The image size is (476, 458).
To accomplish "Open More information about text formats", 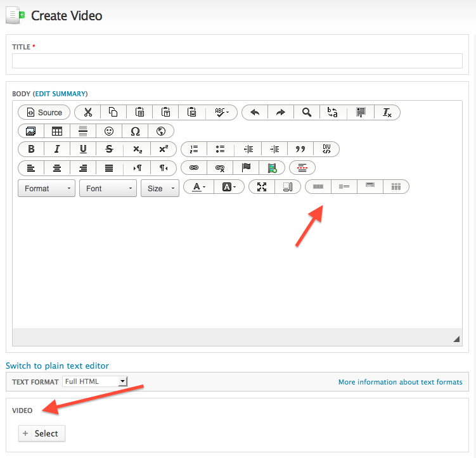I will (400, 382).
